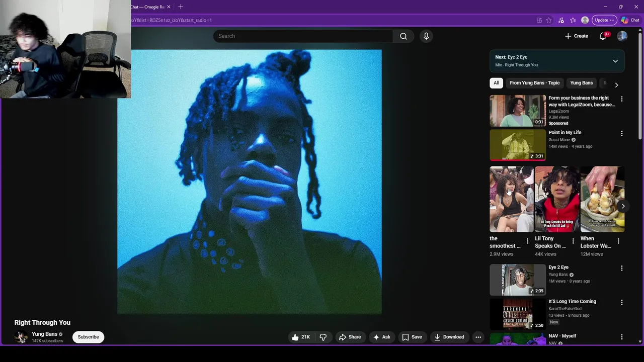Close the Omegle browser tab
644x362 pixels.
pos(169,7)
